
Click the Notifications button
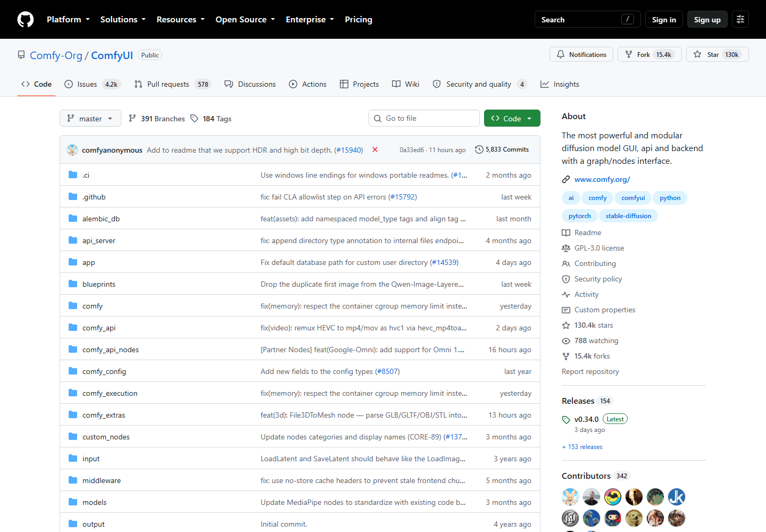[581, 54]
